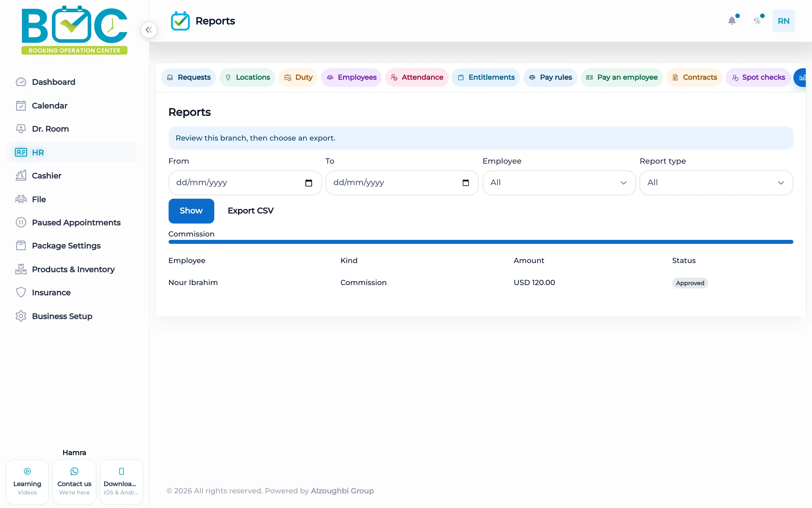
Task: Open Paused Appointments
Action: [71, 222]
